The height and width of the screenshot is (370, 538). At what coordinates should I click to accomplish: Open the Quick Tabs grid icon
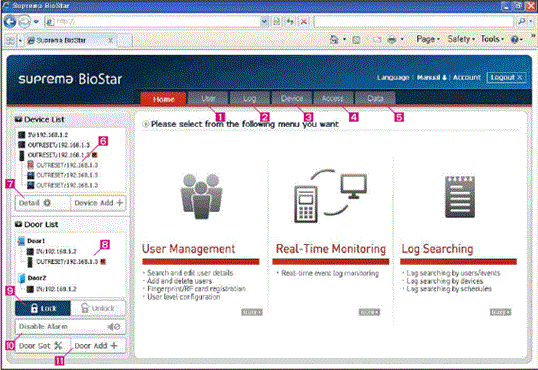[10, 41]
